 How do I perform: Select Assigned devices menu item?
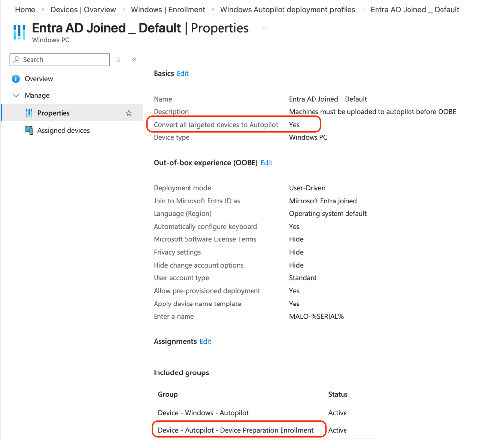(x=63, y=131)
